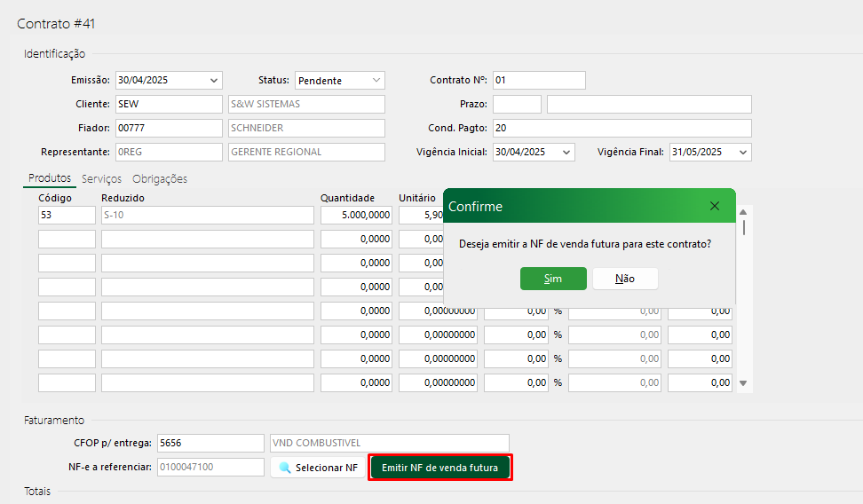Viewport: 863px width, 504px height.
Task: Switch to the Obrigações tab
Action: (160, 178)
